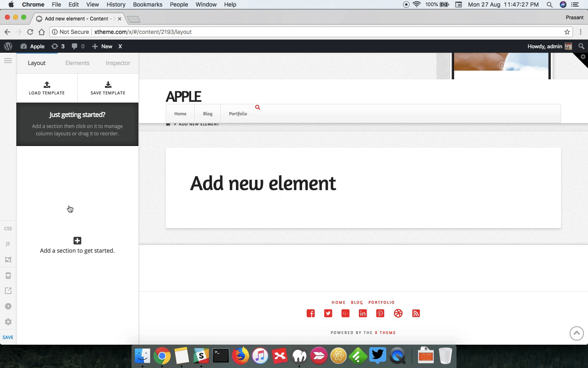The height and width of the screenshot is (368, 588).
Task: Click the responsive device preview icon
Action: [8, 276]
